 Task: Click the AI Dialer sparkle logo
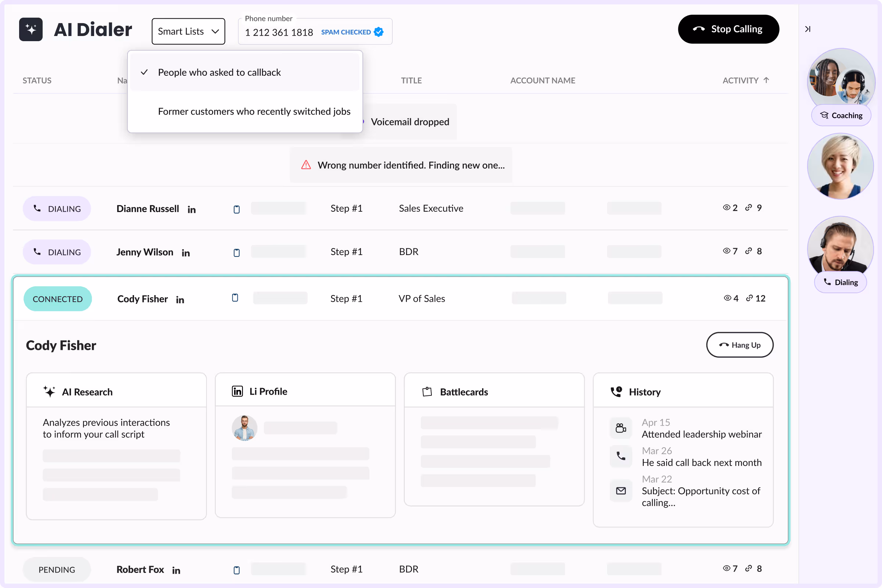click(31, 29)
